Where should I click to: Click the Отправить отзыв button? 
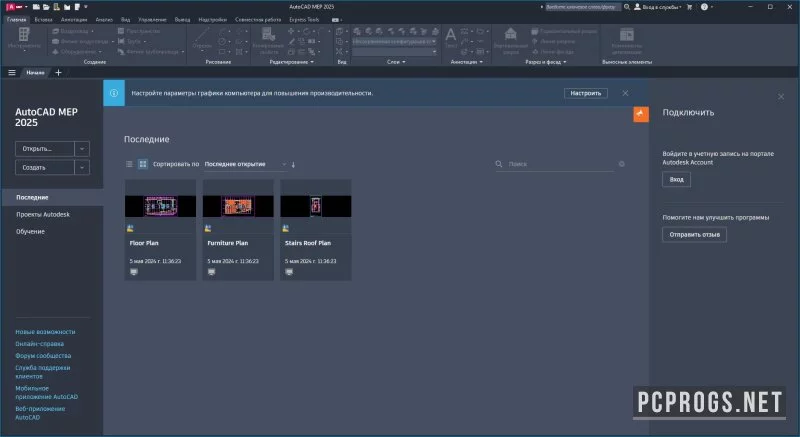pos(694,235)
